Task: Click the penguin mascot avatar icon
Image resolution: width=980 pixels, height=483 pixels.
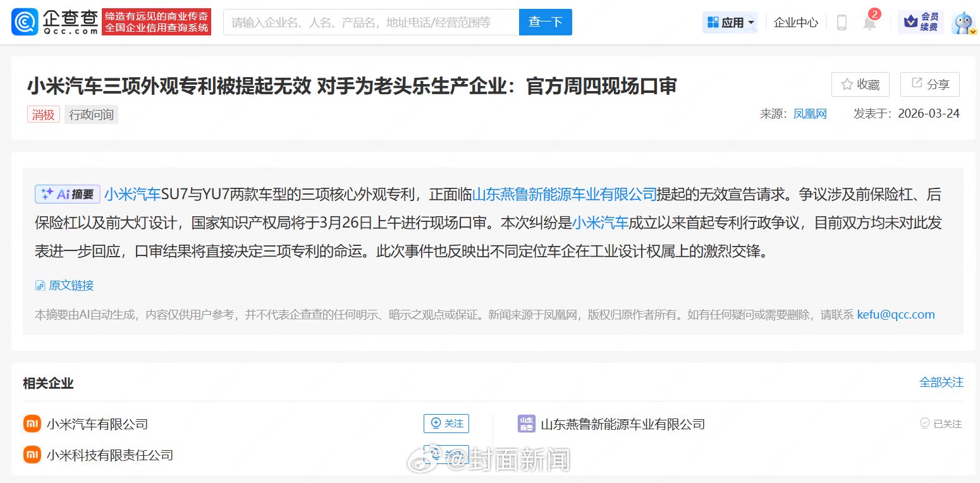Action: click(x=962, y=21)
